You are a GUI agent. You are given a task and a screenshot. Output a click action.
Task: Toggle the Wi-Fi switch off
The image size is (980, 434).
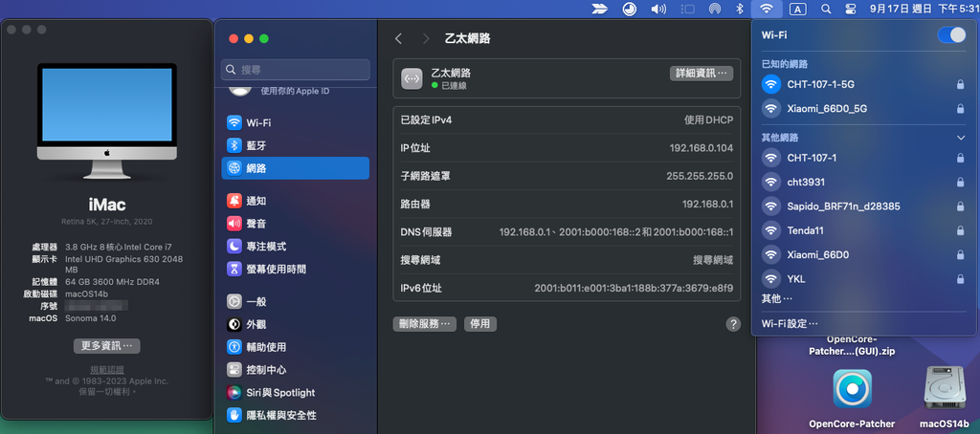point(951,35)
